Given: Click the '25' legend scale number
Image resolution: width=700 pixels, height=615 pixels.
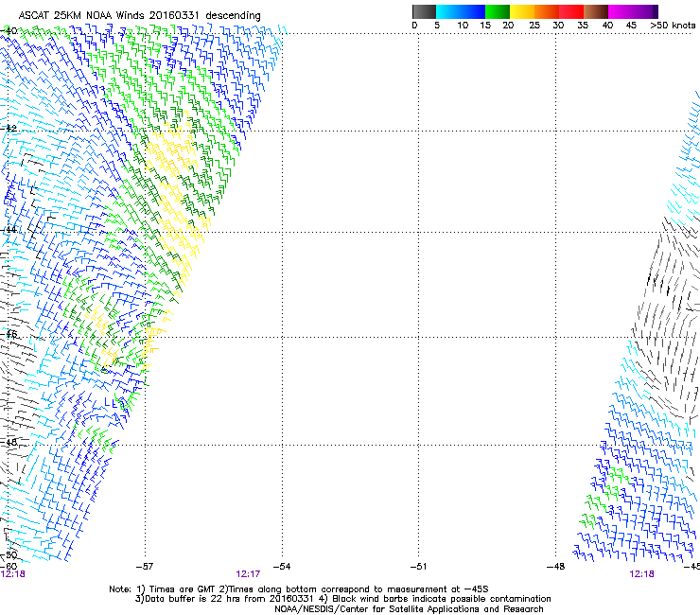Looking at the screenshot, I should coord(534,26).
